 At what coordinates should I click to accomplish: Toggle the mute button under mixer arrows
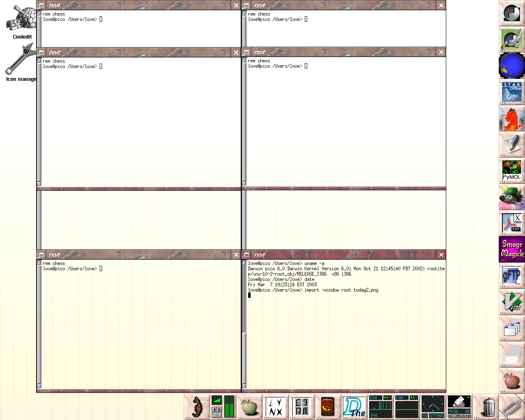pyautogui.click(x=217, y=415)
